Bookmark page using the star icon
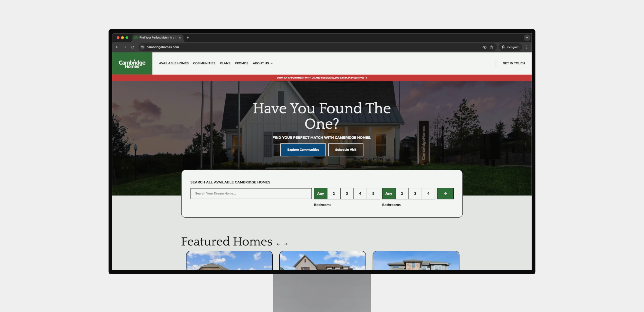The width and height of the screenshot is (644, 312). click(x=491, y=47)
